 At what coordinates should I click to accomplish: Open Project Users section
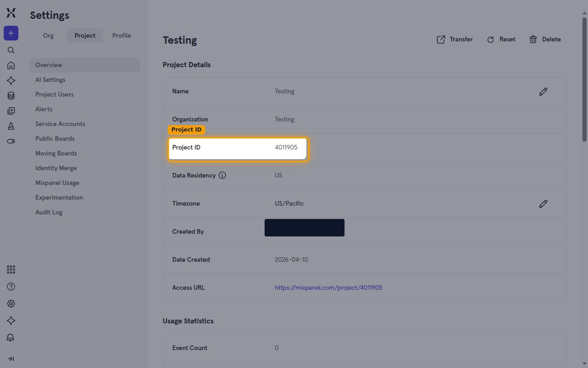[x=85, y=94]
